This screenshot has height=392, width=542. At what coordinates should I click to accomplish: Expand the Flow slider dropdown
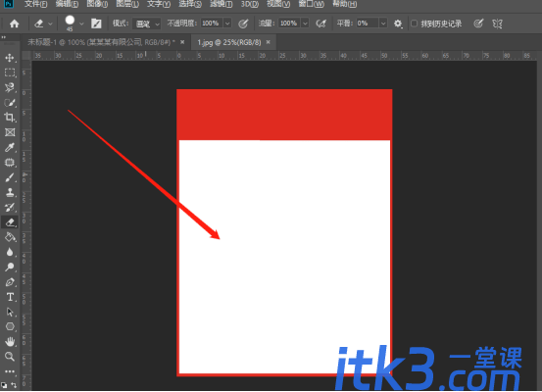pos(305,24)
